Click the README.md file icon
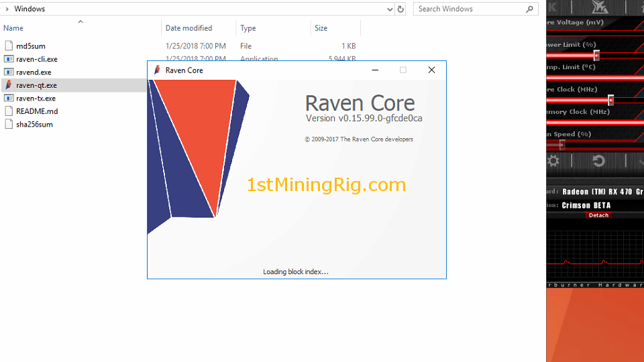 tap(9, 111)
